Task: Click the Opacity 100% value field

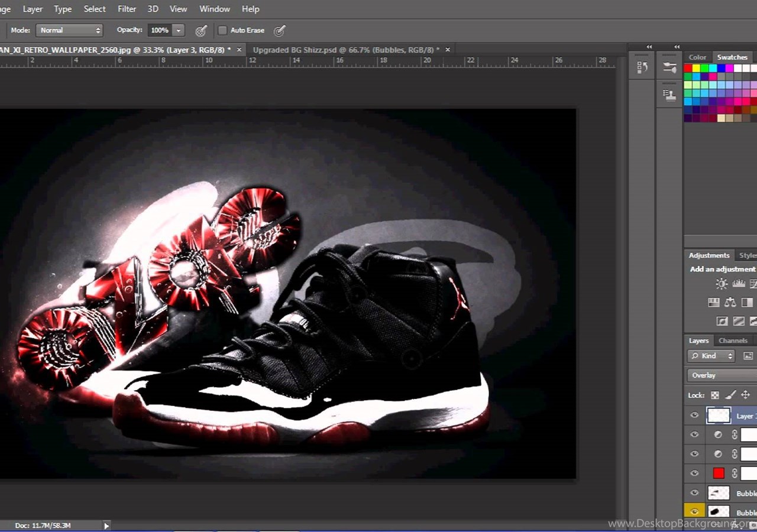Action: (160, 30)
